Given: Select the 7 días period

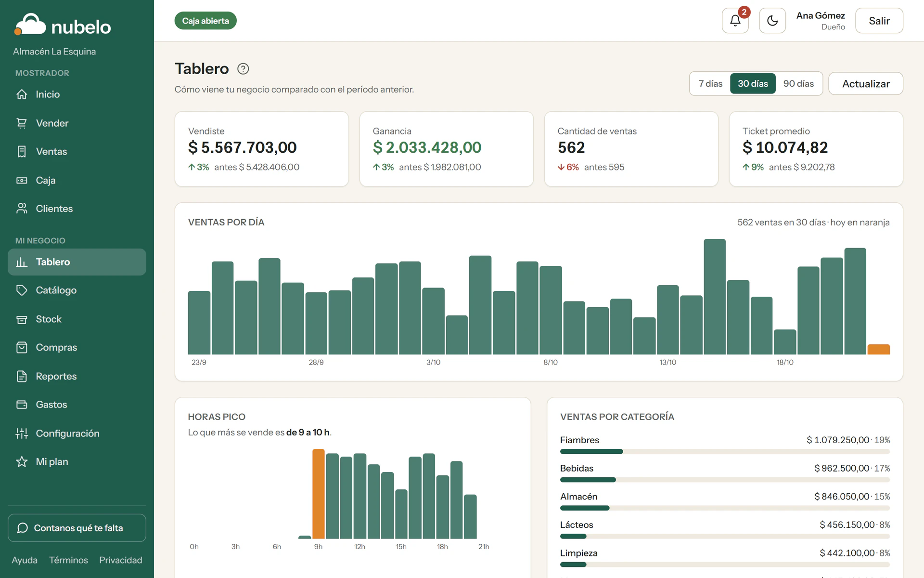Looking at the screenshot, I should point(710,84).
